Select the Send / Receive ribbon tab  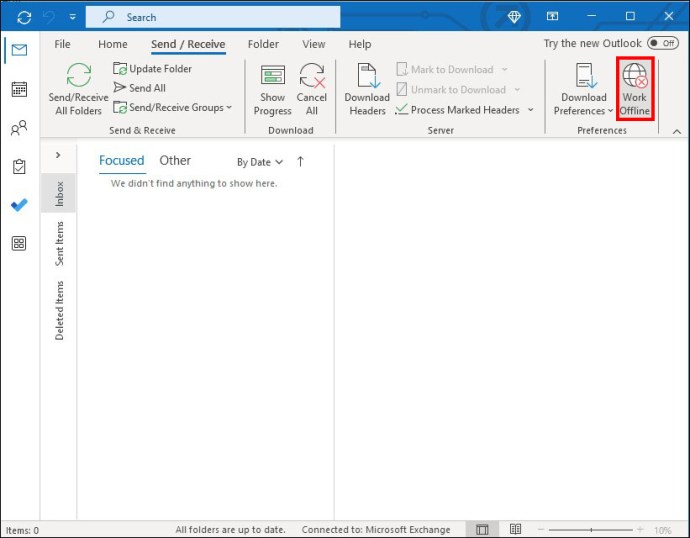[x=188, y=44]
